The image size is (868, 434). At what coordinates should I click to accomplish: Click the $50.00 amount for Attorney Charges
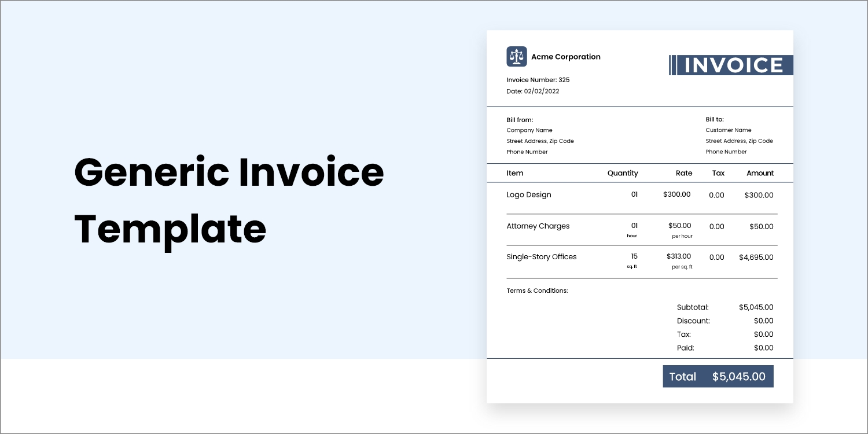(762, 226)
